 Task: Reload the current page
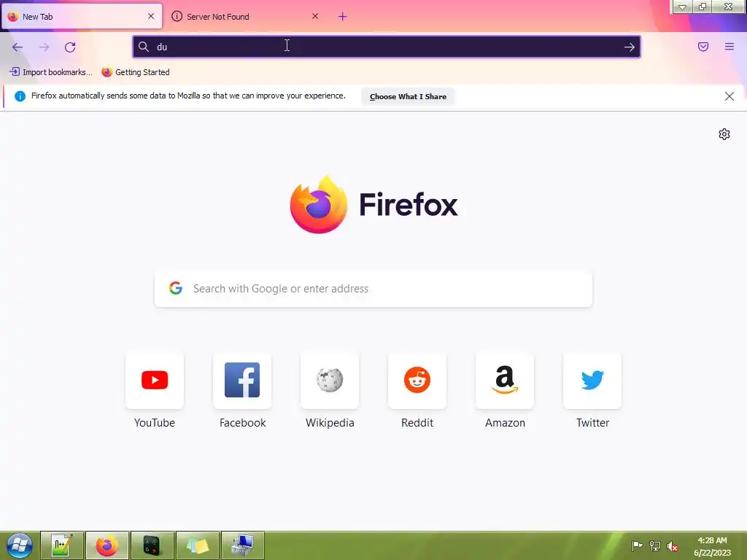(x=70, y=47)
